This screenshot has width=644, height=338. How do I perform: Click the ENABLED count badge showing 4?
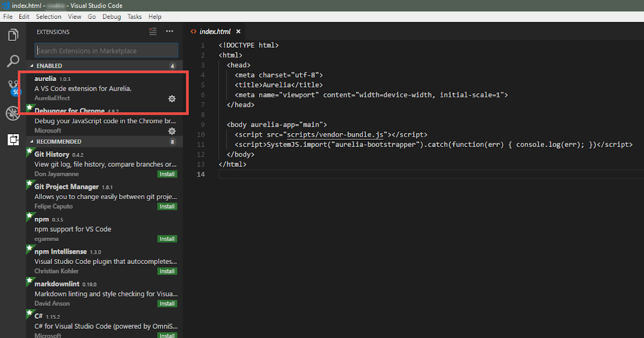click(x=172, y=66)
